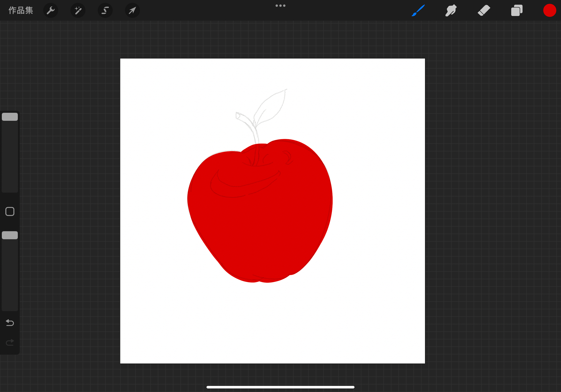
Task: Activate the Selection tool
Action: coord(105,11)
